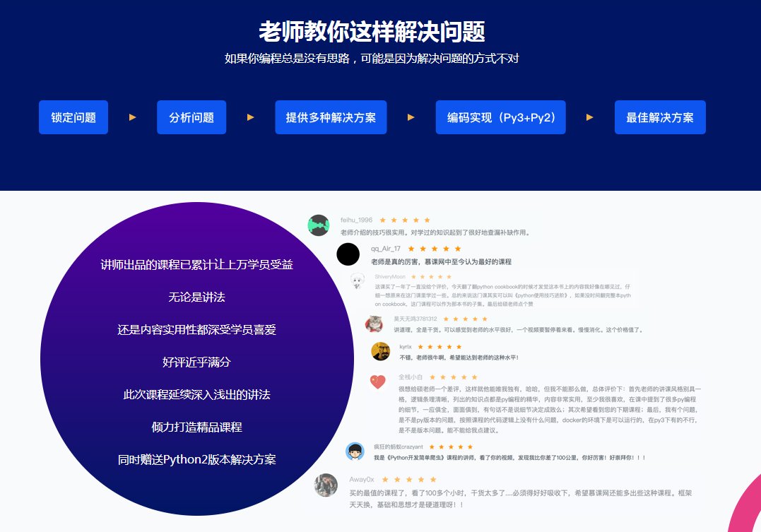This screenshot has height=532, width=761.
Task: Click feihu_1996's green avatar
Action: coord(319,225)
